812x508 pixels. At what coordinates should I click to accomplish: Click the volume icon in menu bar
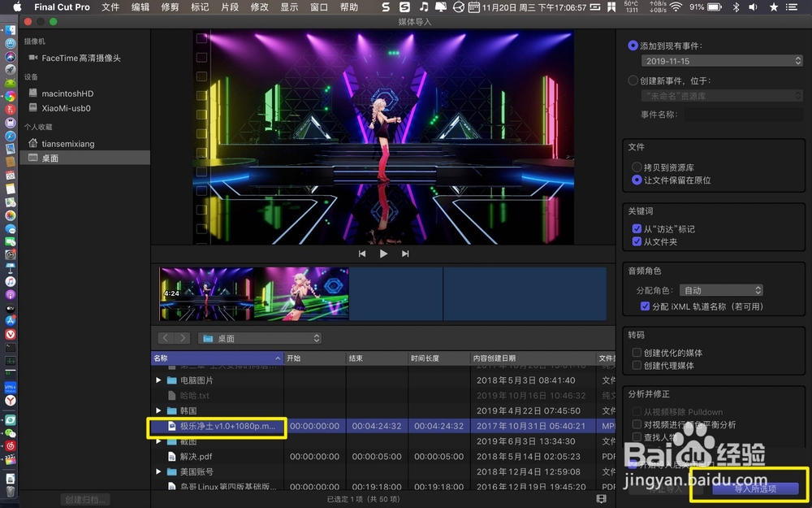coord(754,7)
